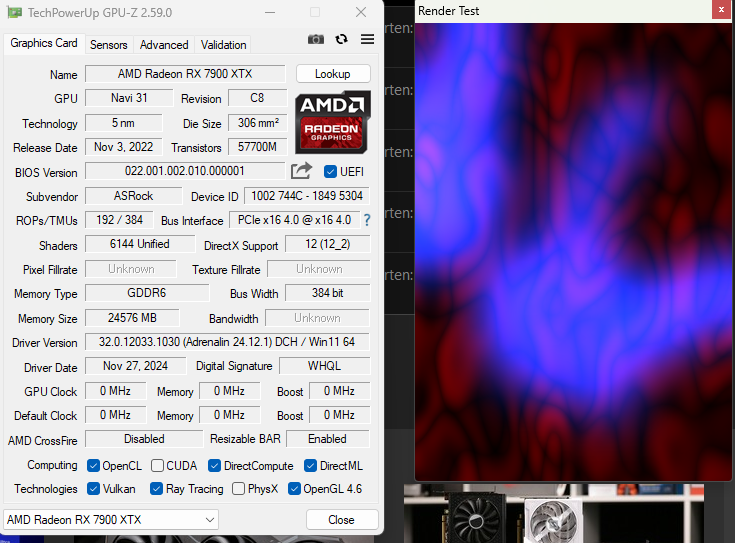
Task: Click the BIOS Version field value
Action: tap(185, 171)
